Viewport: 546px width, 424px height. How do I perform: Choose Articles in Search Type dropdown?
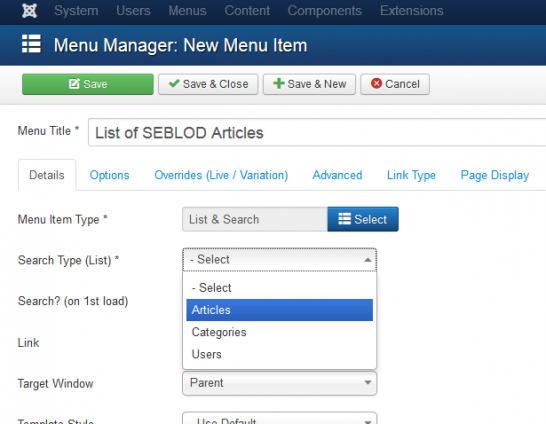point(279,310)
